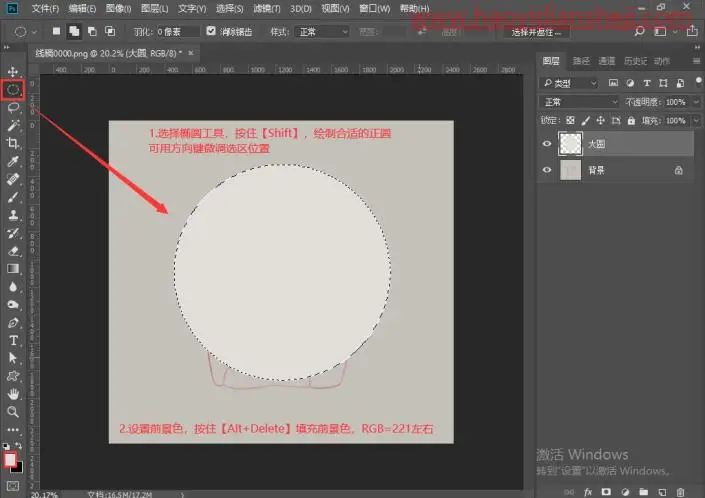705x498 pixels.
Task: Open the 正常 blend mode dropdown
Action: pos(579,102)
